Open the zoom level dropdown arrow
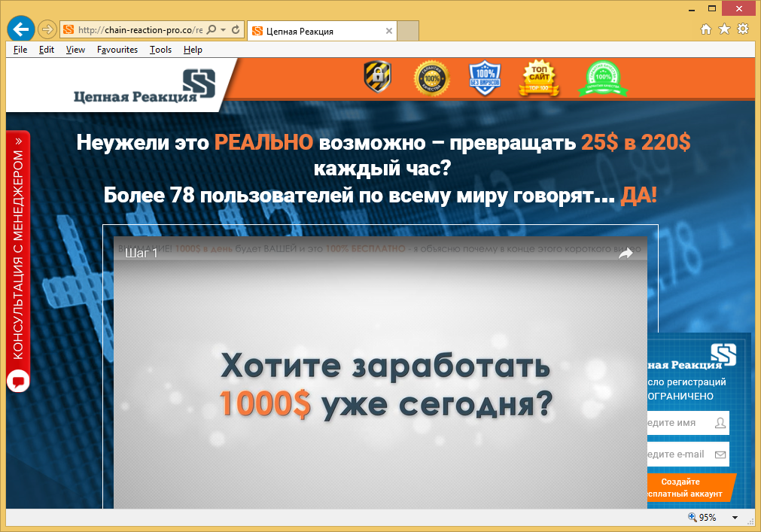This screenshot has width=761, height=532. pos(735,518)
